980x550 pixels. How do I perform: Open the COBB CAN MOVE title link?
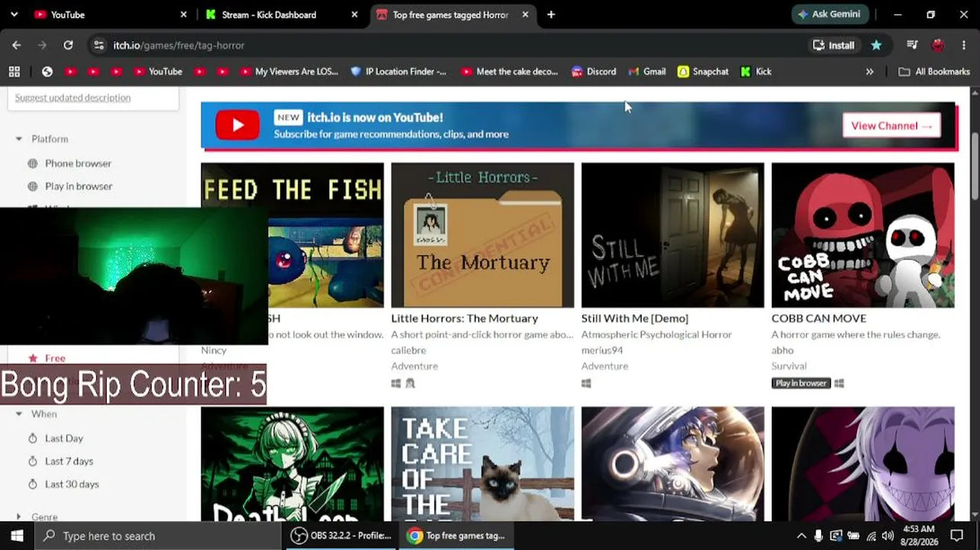coord(819,319)
